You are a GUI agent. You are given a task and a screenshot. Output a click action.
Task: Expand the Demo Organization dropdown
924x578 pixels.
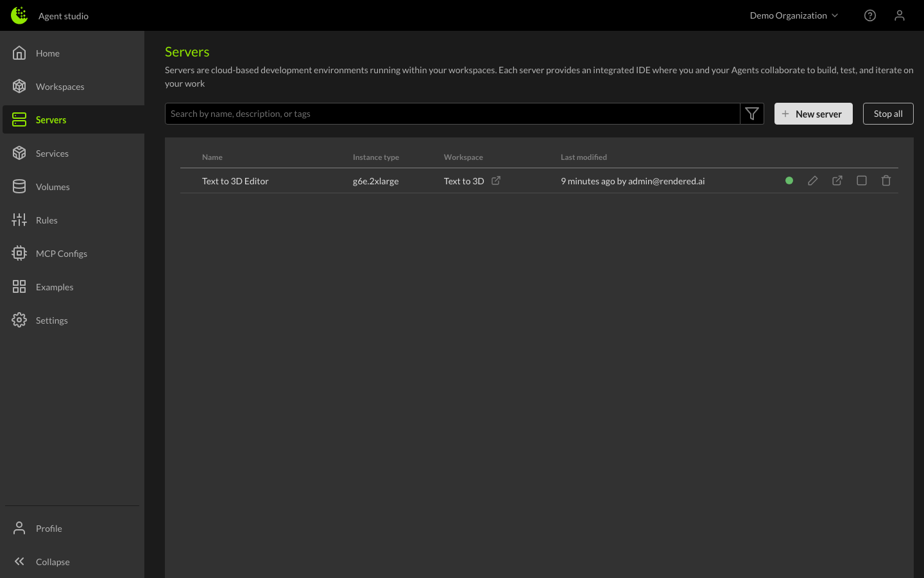[794, 15]
